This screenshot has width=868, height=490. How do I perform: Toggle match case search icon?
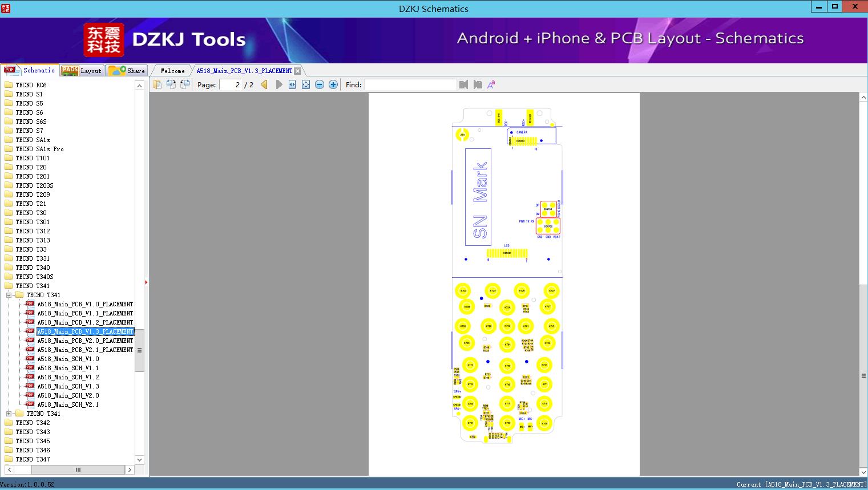click(x=491, y=84)
